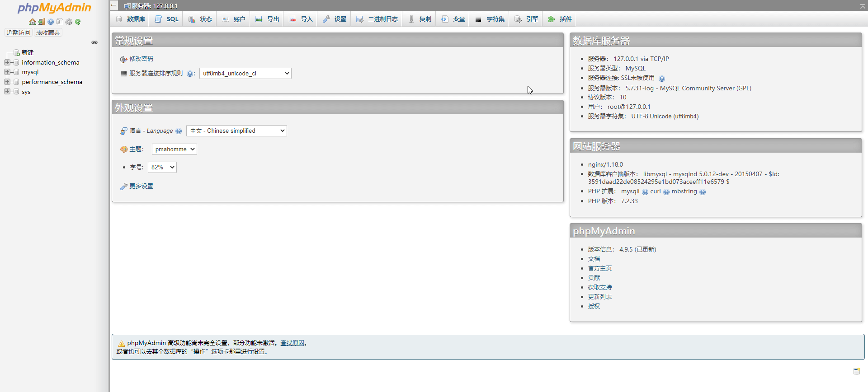Click the 查找原因 link in warning
Screen dimensions: 868x392
pyautogui.click(x=292, y=343)
